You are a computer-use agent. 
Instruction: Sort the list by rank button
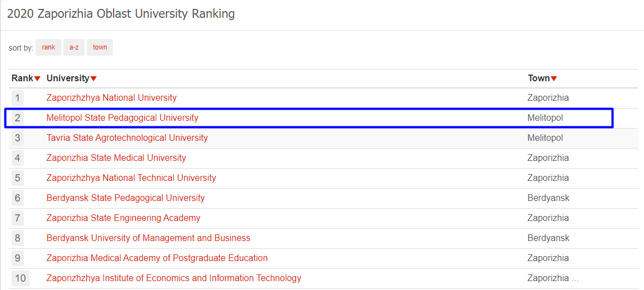[48, 47]
